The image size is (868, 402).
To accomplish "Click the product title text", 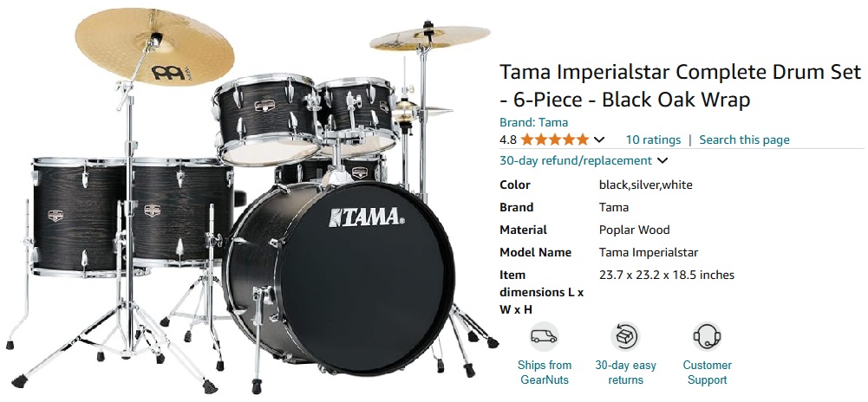I will (681, 86).
